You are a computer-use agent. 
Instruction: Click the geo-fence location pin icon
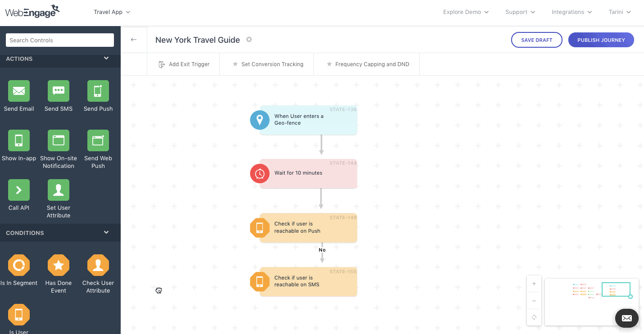point(260,120)
